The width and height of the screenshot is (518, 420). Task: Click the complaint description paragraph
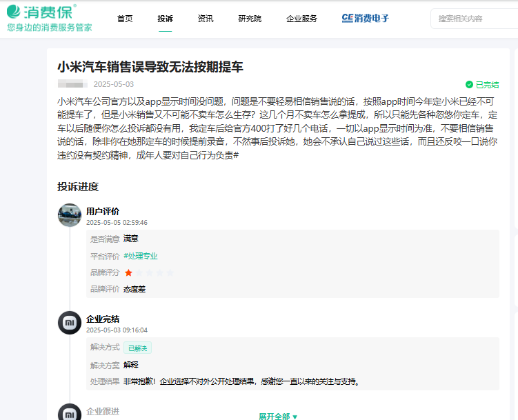click(x=277, y=128)
